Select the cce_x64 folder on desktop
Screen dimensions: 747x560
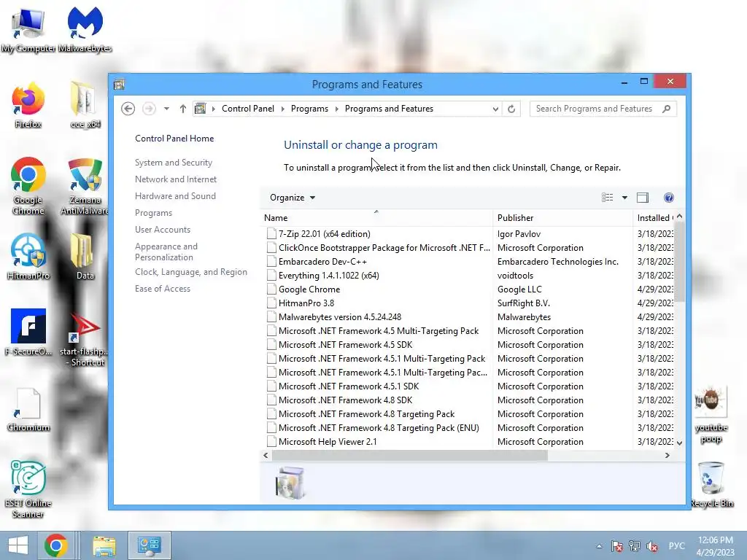point(85,105)
